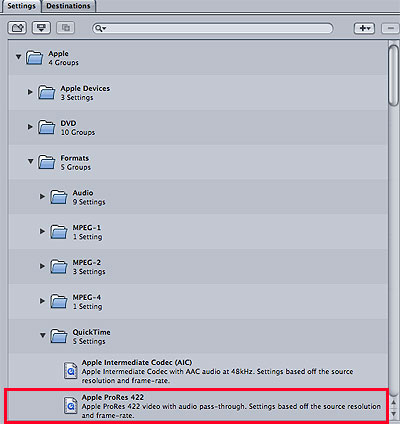Collapse the QuickTime group

click(x=43, y=335)
